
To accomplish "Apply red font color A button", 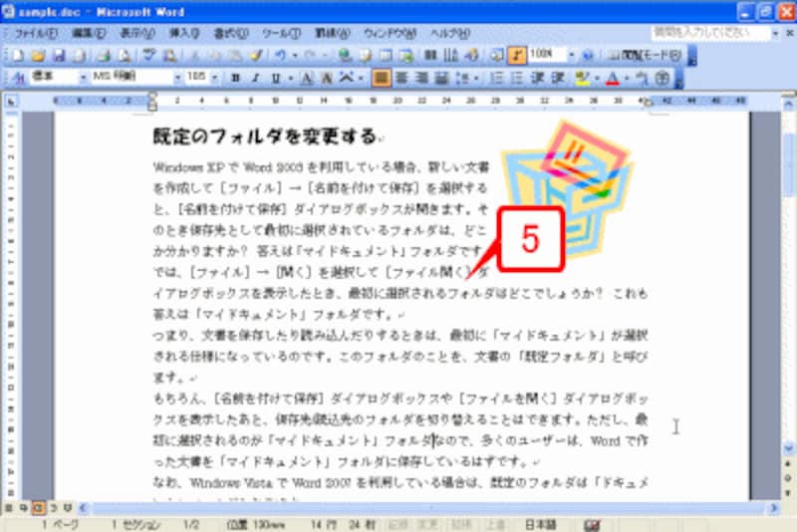I will point(613,78).
